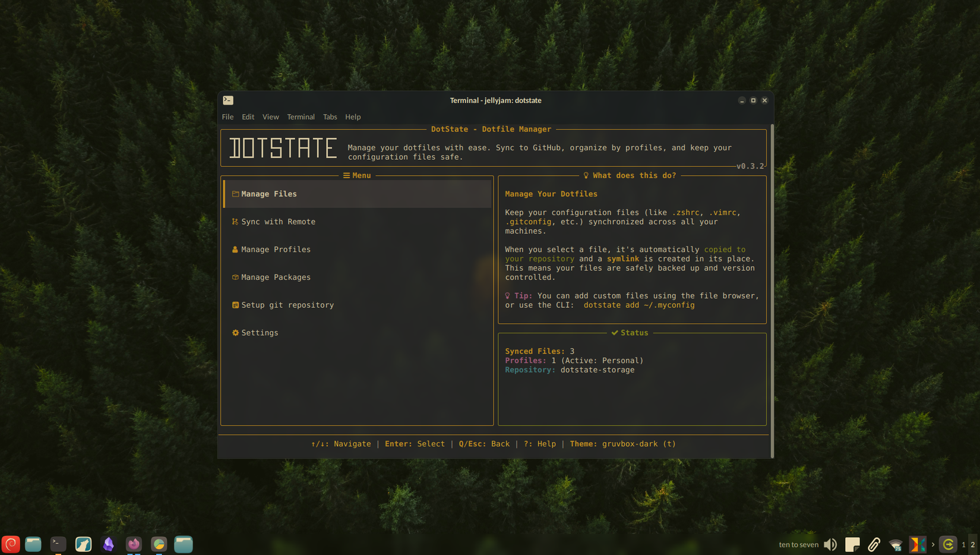Switch to workspace 2

[x=972, y=544]
